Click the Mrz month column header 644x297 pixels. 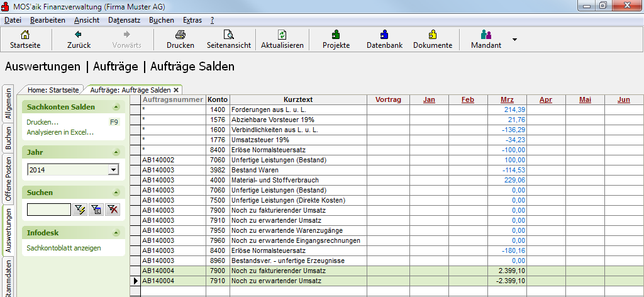(x=508, y=99)
